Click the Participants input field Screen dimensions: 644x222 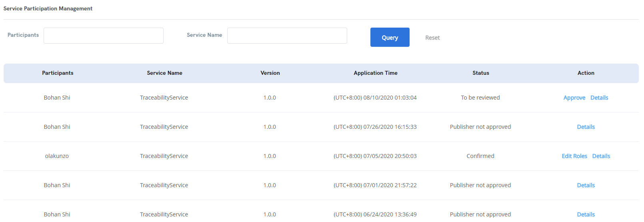click(x=104, y=36)
